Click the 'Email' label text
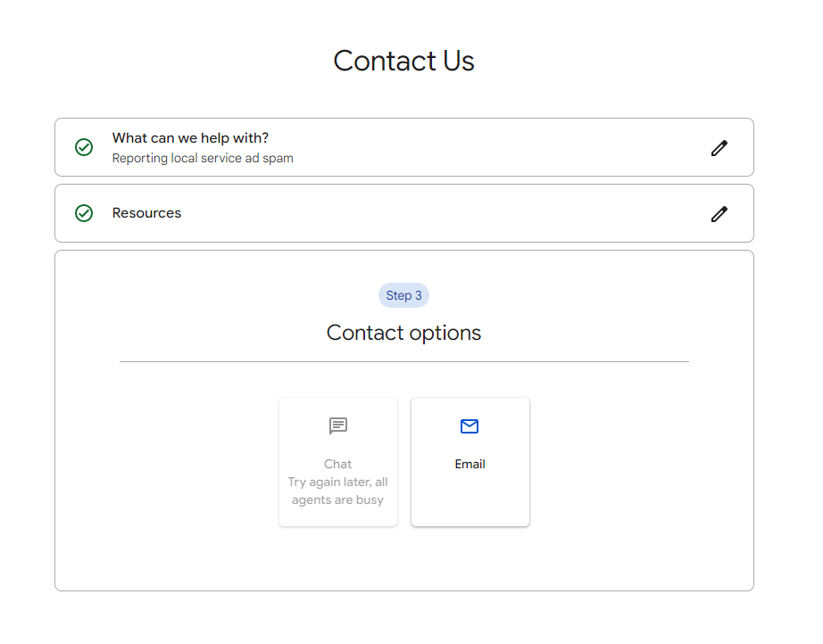Screen dimensions: 823x644 tap(470, 464)
